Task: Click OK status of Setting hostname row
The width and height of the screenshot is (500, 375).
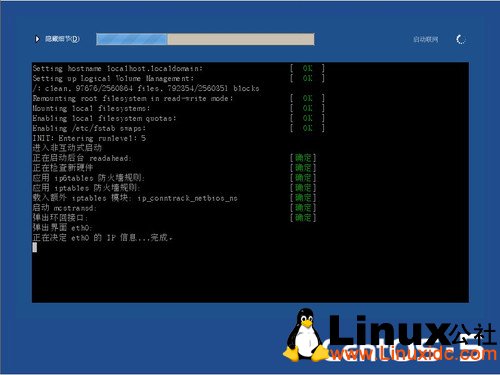Action: [307, 69]
